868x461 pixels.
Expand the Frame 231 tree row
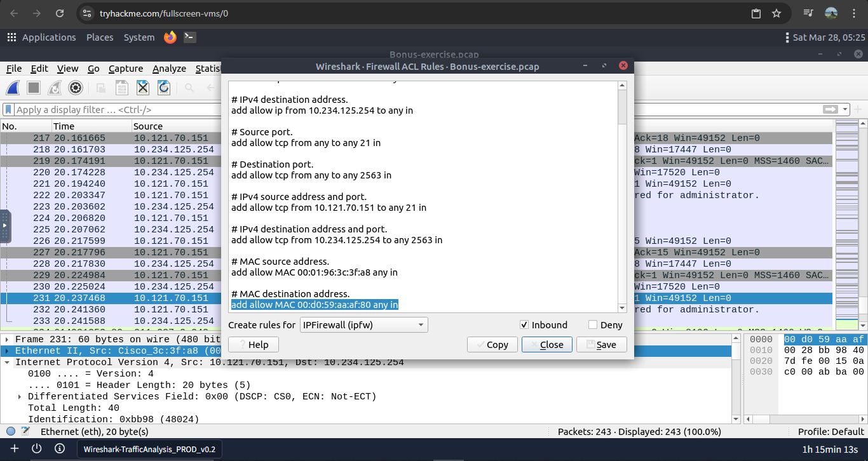(6, 340)
